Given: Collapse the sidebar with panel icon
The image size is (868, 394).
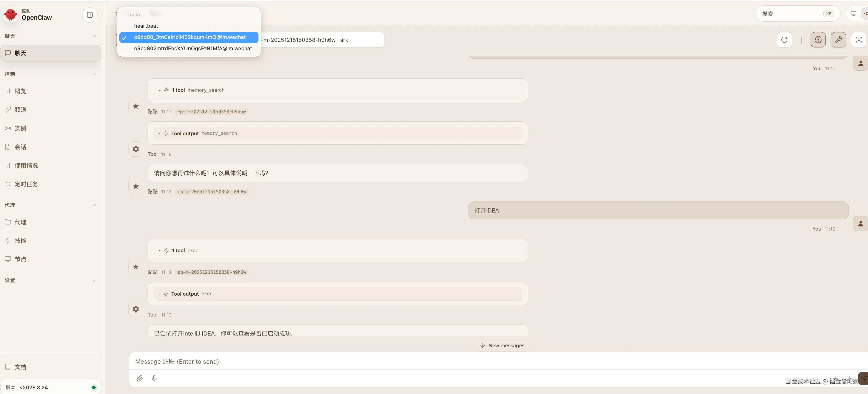Looking at the screenshot, I should 90,15.
